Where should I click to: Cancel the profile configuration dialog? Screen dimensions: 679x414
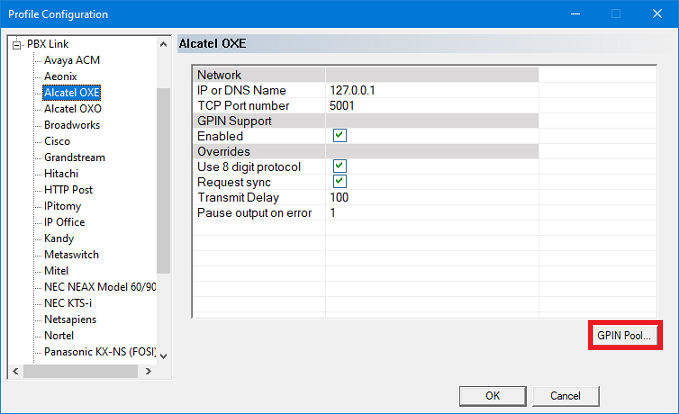click(x=565, y=395)
